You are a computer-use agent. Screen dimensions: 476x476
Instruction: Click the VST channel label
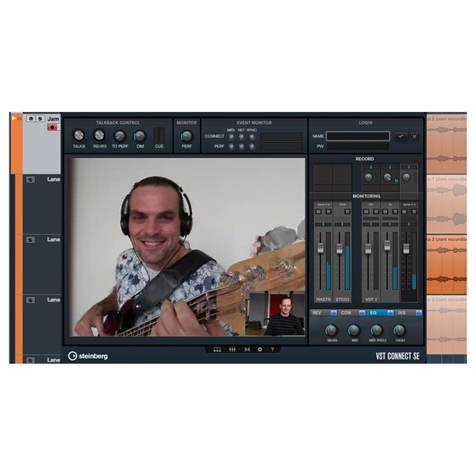[x=371, y=299]
